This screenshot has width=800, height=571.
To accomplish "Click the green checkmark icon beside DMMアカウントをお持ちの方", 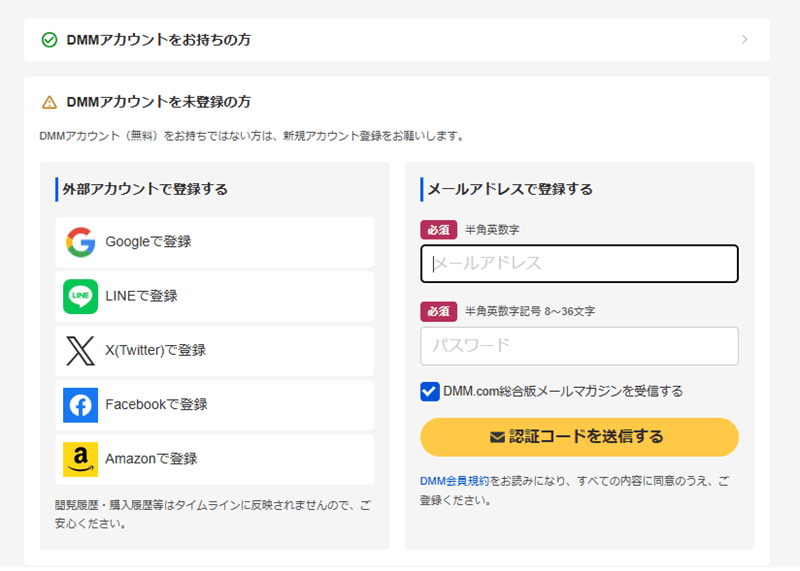I will click(49, 40).
